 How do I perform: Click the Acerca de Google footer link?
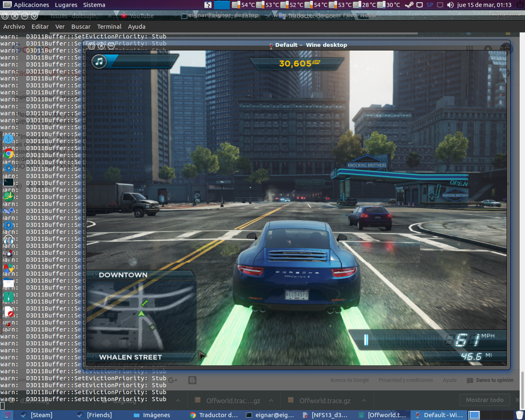[349, 380]
